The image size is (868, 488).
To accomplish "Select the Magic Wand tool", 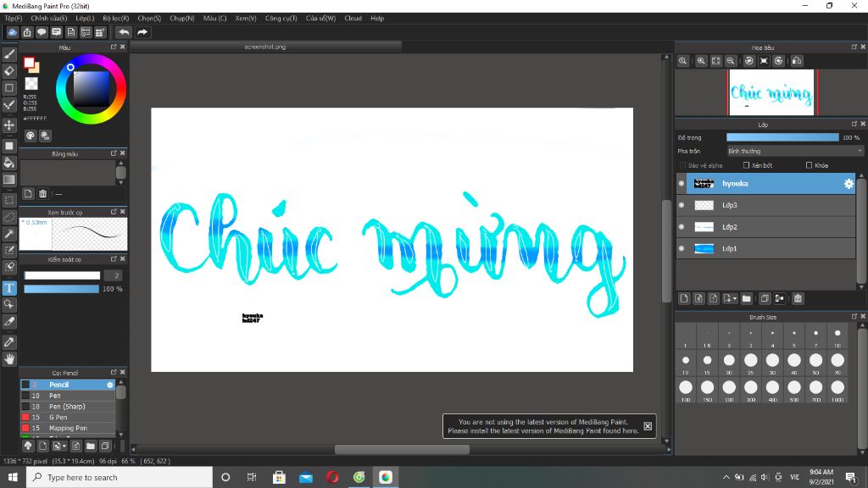I will [x=9, y=234].
